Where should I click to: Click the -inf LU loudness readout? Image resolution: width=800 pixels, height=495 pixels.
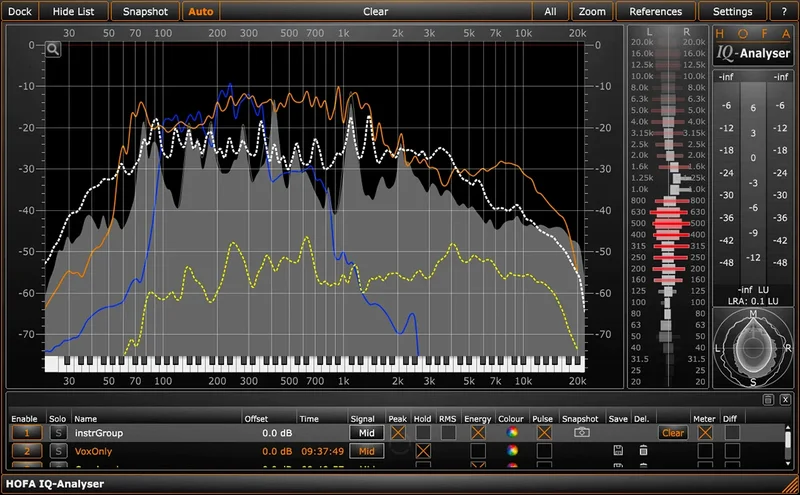click(753, 289)
